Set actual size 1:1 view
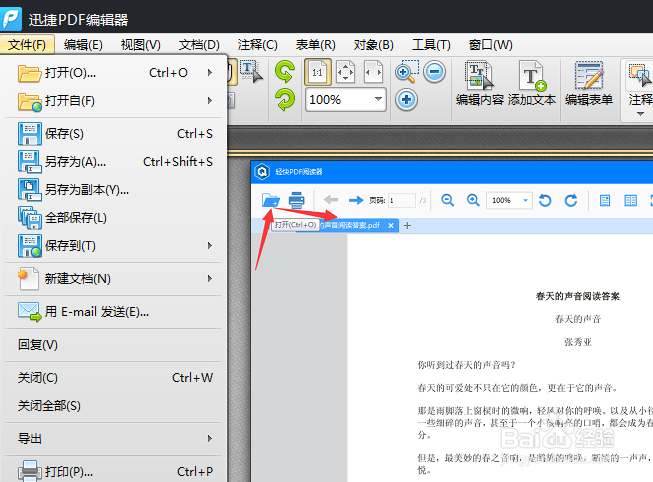Viewport: 653px width, 482px height. [x=318, y=72]
